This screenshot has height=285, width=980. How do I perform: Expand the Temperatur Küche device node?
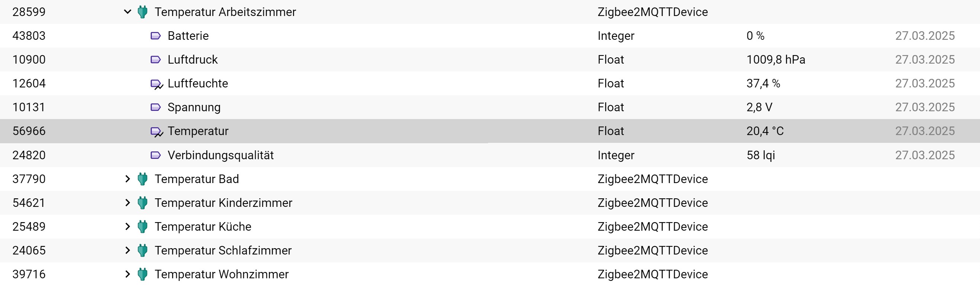[x=128, y=227]
